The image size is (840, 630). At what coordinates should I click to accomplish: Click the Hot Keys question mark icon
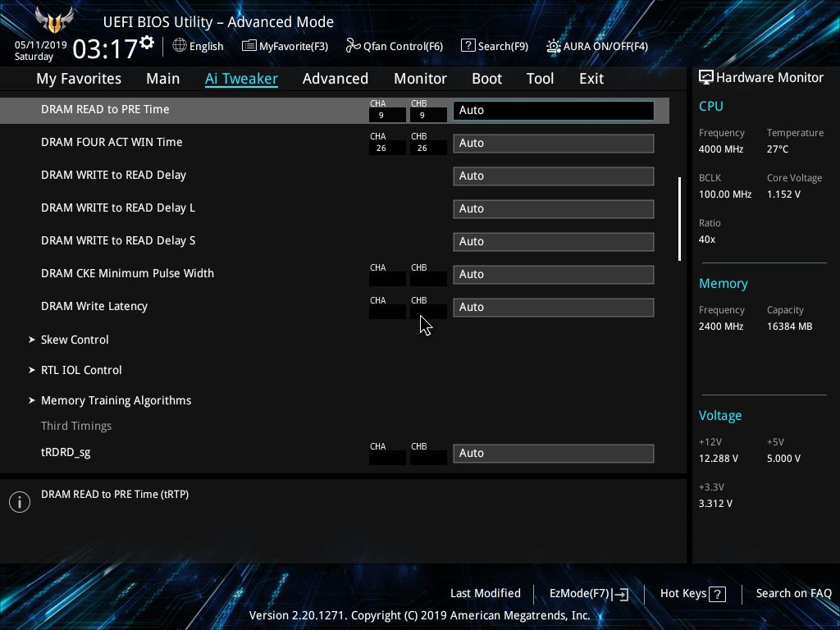(x=717, y=594)
